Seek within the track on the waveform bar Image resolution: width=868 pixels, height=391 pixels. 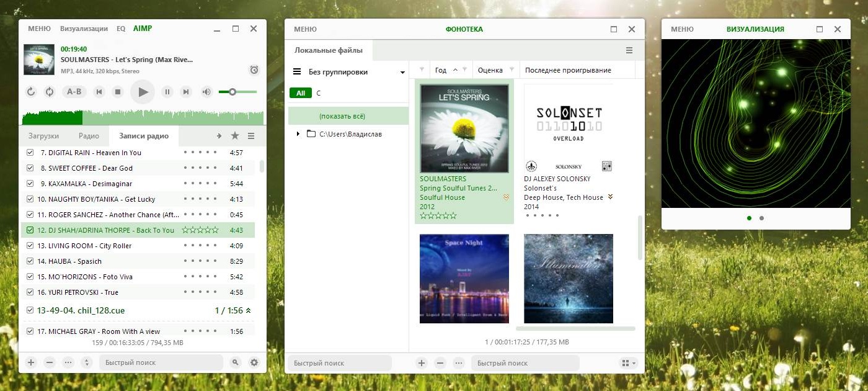point(143,117)
